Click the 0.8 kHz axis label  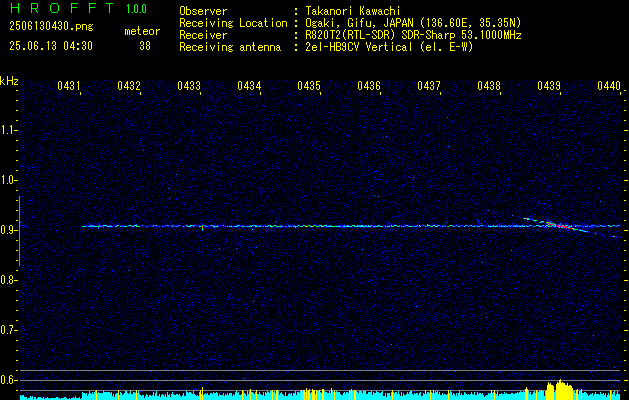point(8,280)
